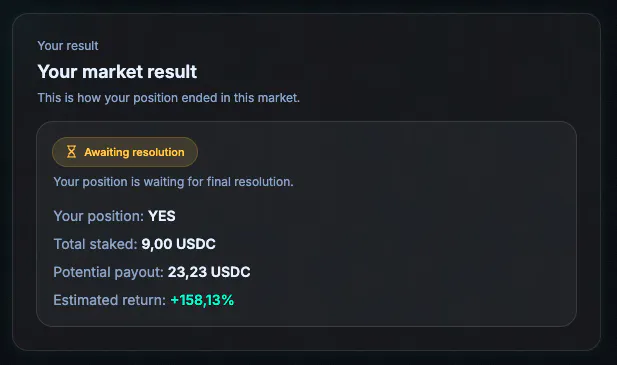
Task: Click the green +158,13% return value
Action: coord(202,300)
